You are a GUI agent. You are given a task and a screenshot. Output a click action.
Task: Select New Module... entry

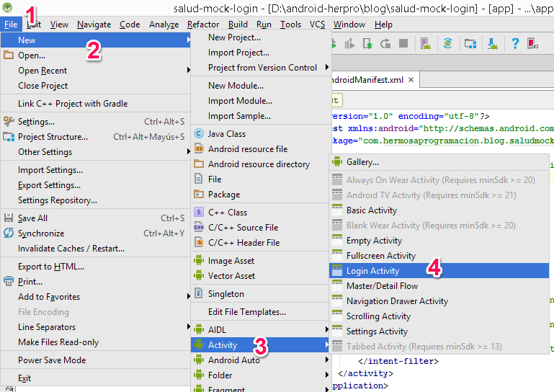[261, 86]
